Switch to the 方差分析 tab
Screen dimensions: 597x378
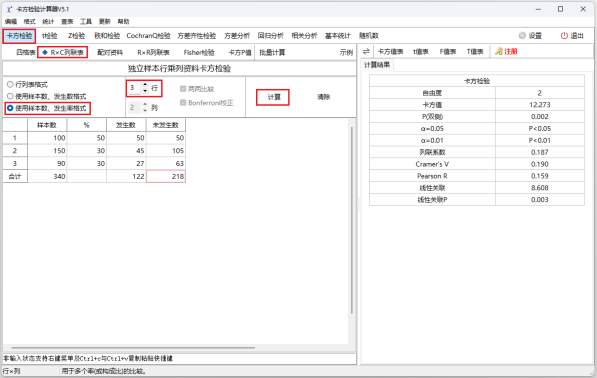coord(237,36)
